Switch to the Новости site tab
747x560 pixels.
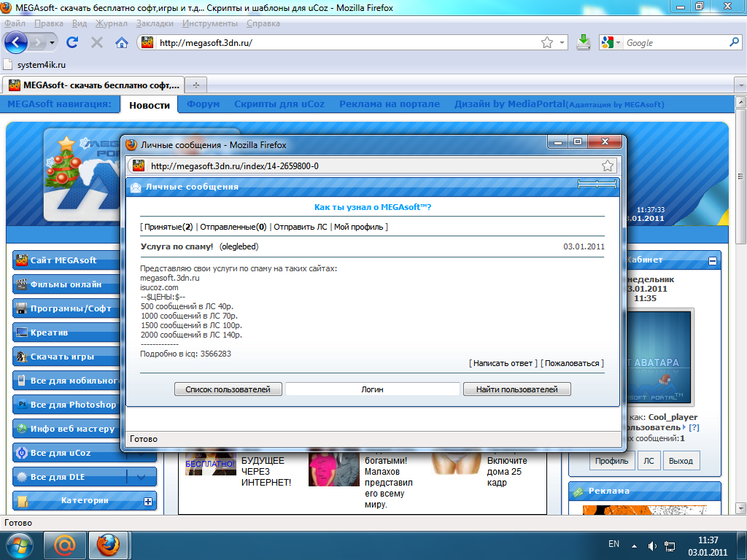click(150, 105)
